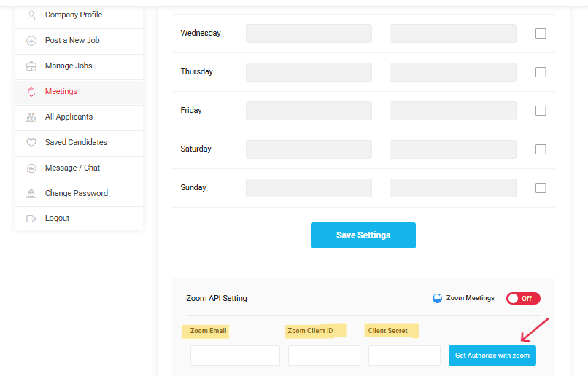This screenshot has width=588, height=376.
Task: Enable the Saturday checkbox
Action: click(541, 149)
